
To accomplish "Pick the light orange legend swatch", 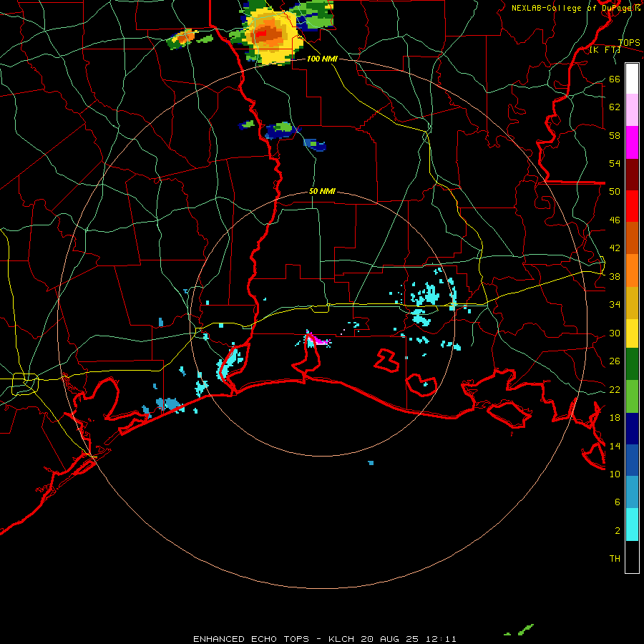I will point(632,270).
